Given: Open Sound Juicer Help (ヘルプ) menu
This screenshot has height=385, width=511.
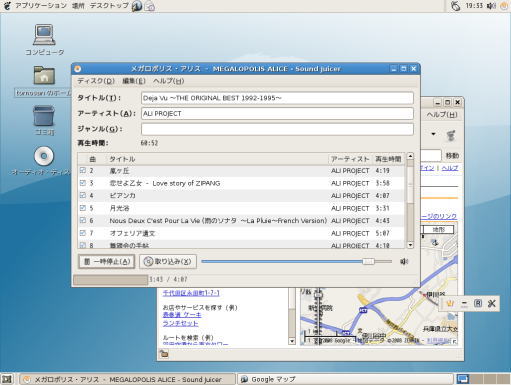Looking at the screenshot, I should tap(168, 81).
